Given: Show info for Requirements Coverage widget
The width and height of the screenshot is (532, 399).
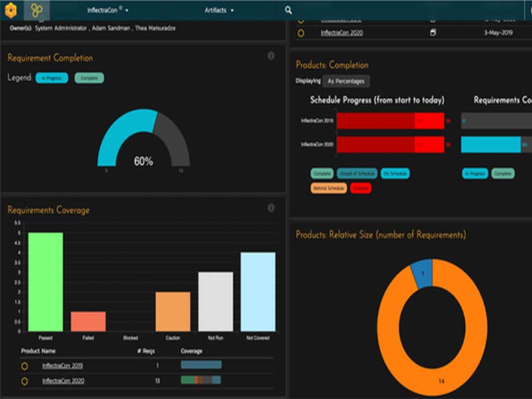Looking at the screenshot, I should tap(271, 208).
